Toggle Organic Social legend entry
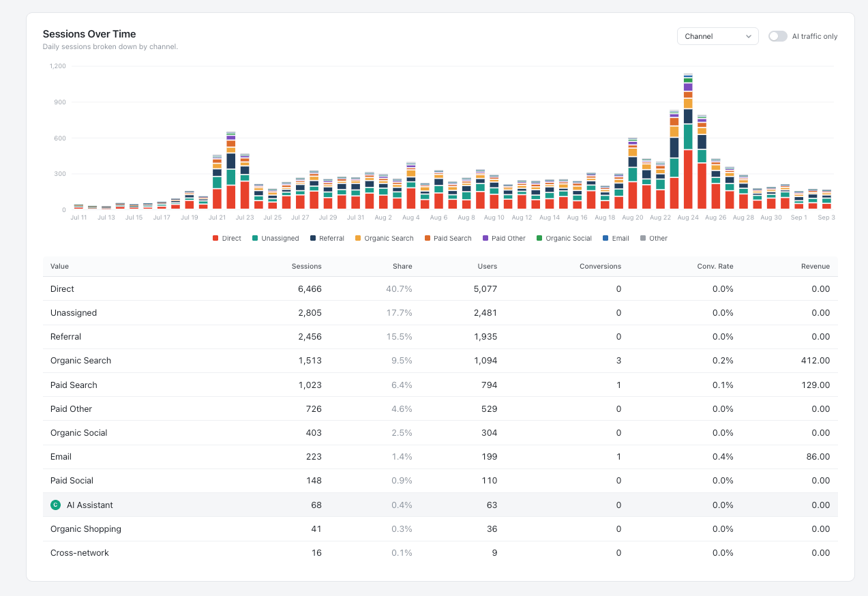 click(x=565, y=239)
